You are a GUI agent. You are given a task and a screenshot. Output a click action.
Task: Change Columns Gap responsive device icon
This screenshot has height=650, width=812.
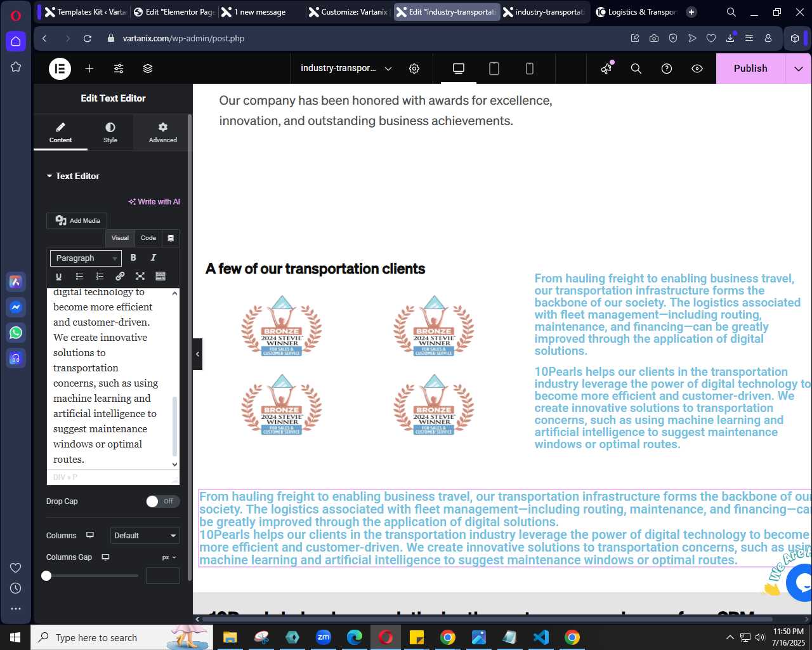105,557
